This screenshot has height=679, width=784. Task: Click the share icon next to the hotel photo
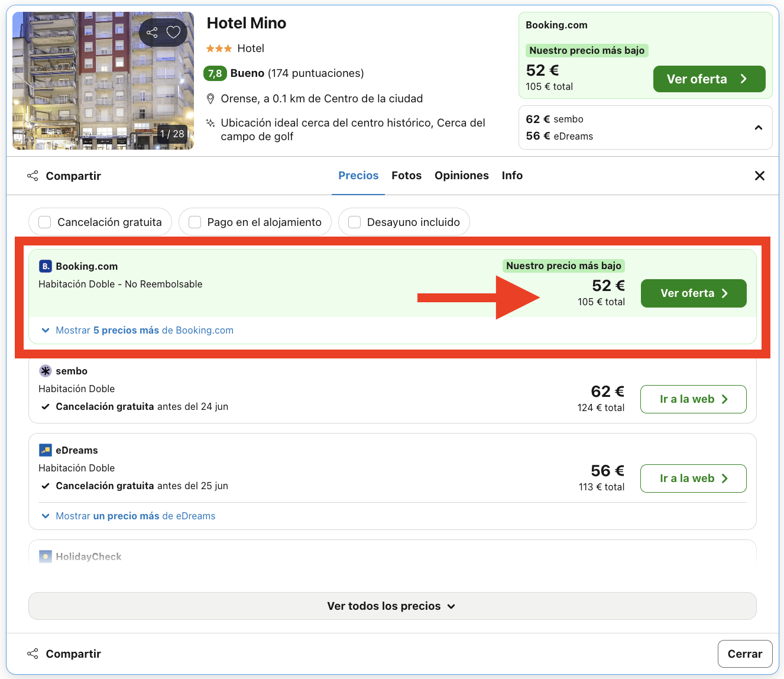point(153,33)
